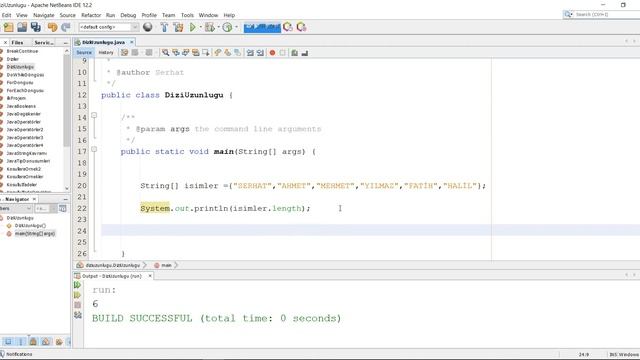Select the BreakContinue project in tree

(22, 51)
